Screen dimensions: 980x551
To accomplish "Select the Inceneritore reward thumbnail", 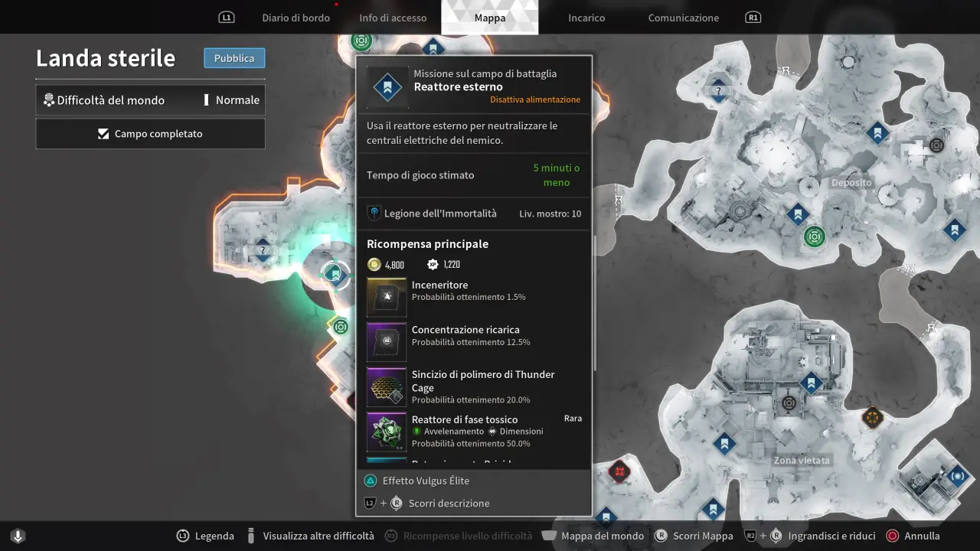I will (387, 297).
